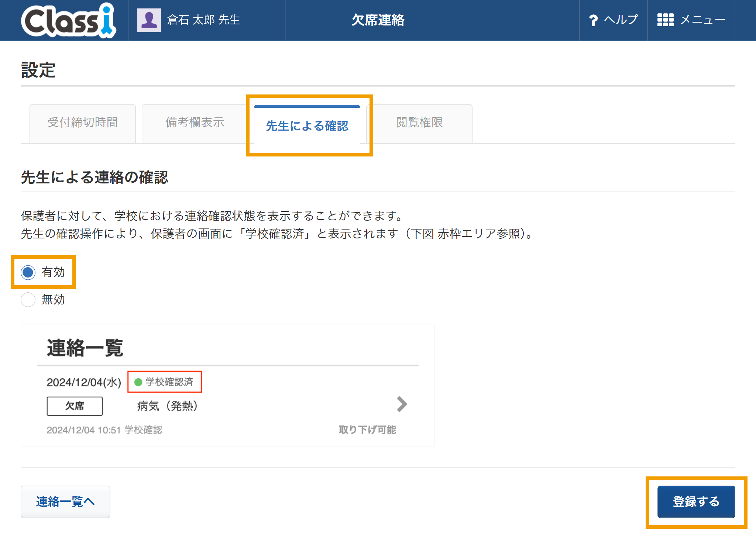Viewport: 756px width, 541px height.
Task: Switch to the 備考欄表示 tab
Action: (195, 123)
